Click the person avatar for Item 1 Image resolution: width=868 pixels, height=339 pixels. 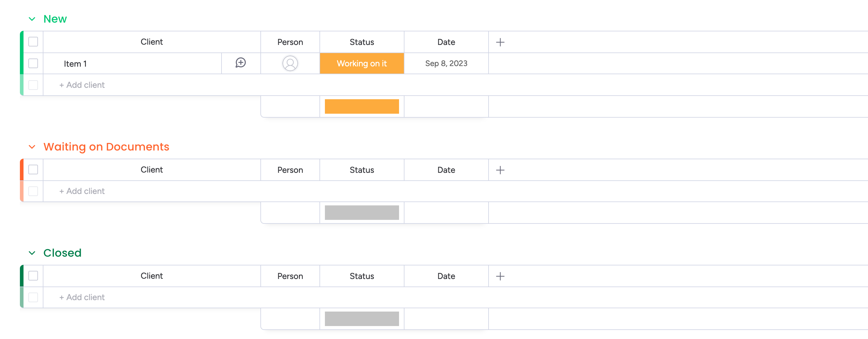[290, 63]
